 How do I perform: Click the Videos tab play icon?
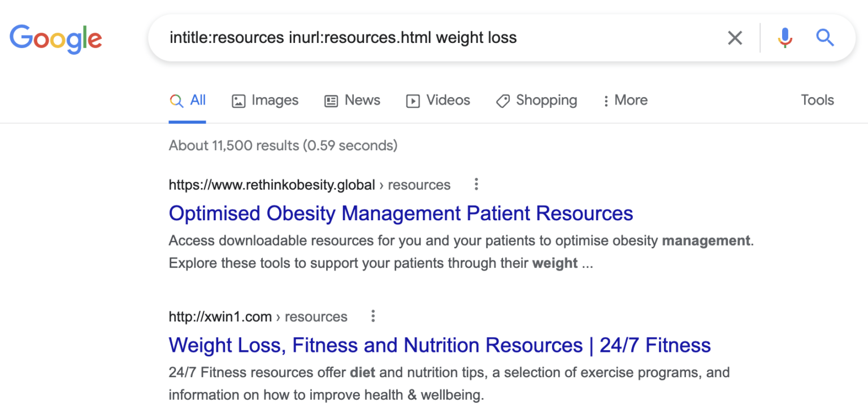[x=413, y=101]
